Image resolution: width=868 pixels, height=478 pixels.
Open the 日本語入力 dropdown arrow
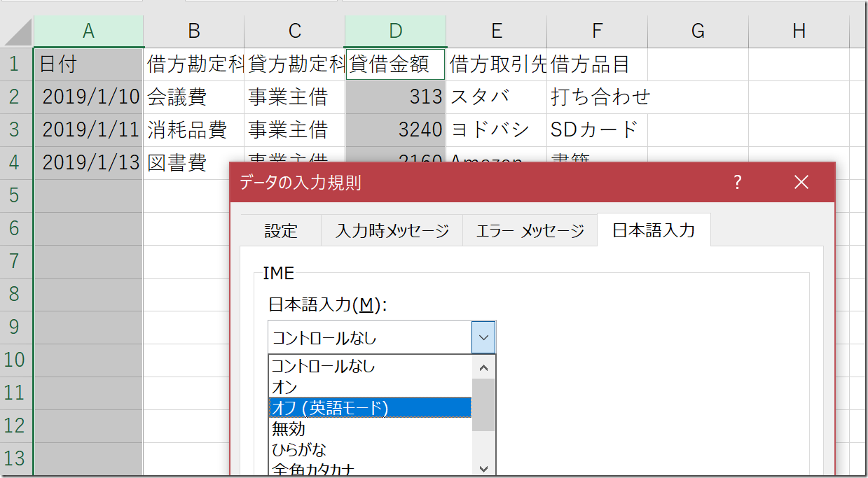[483, 338]
